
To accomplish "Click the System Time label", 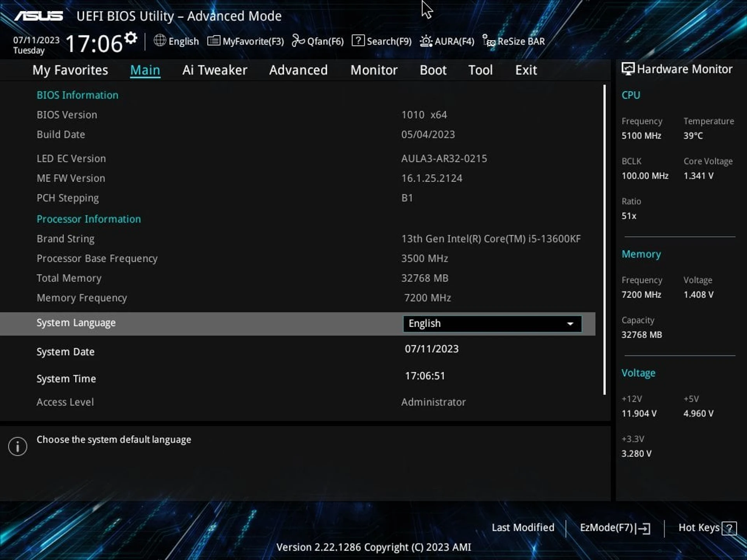I will (x=66, y=379).
